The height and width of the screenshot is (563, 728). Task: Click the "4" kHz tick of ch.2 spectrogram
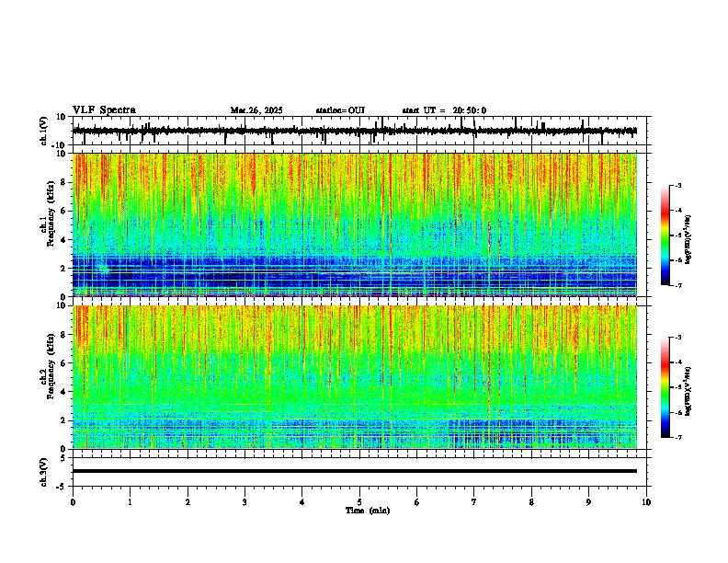pyautogui.click(x=63, y=392)
